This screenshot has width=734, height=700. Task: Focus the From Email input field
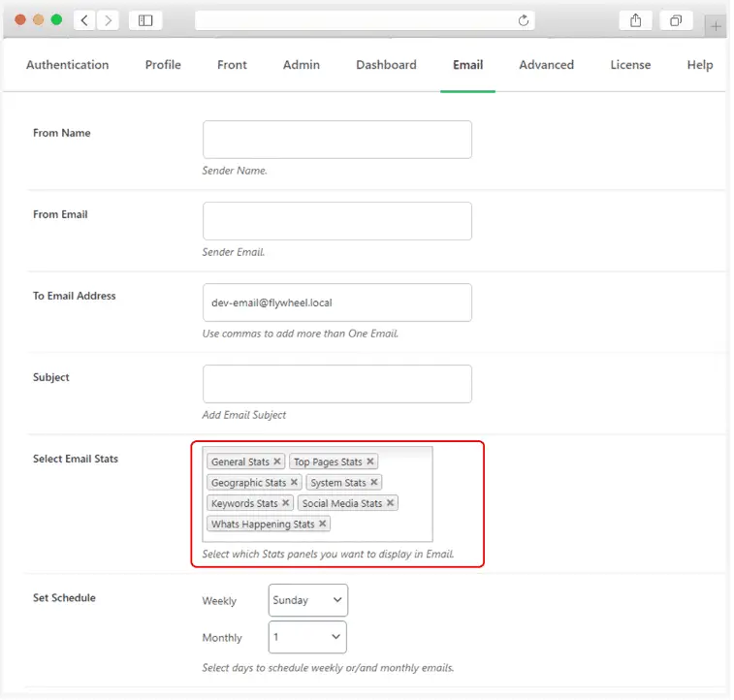pos(337,221)
